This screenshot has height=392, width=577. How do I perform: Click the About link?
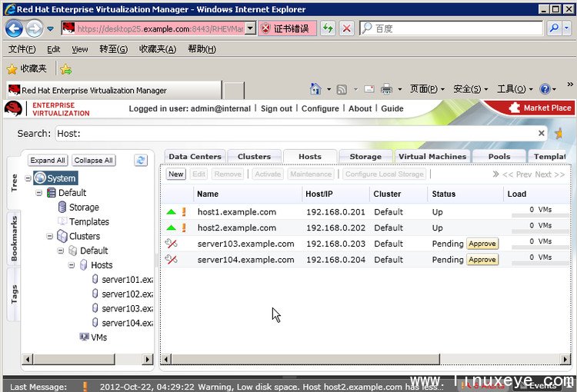360,108
